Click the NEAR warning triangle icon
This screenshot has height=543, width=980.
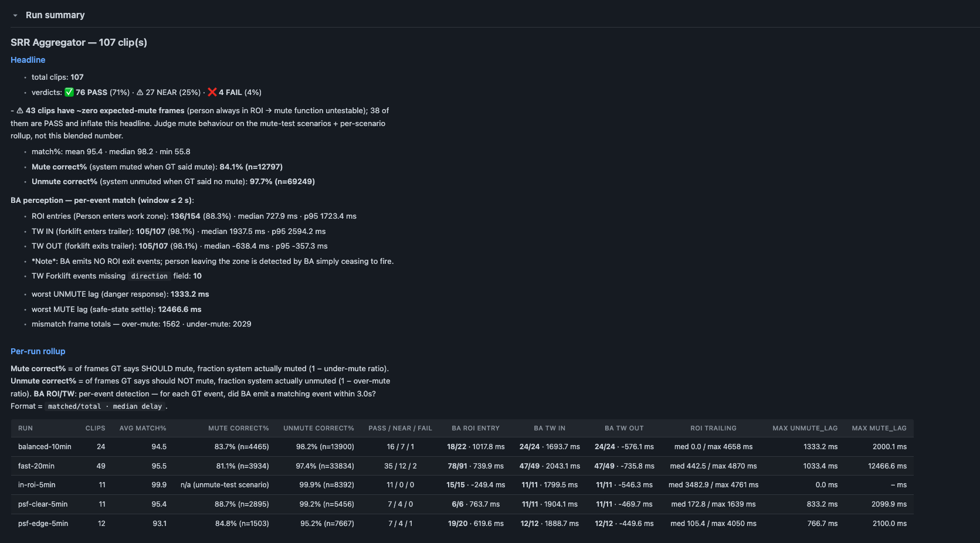pos(140,93)
